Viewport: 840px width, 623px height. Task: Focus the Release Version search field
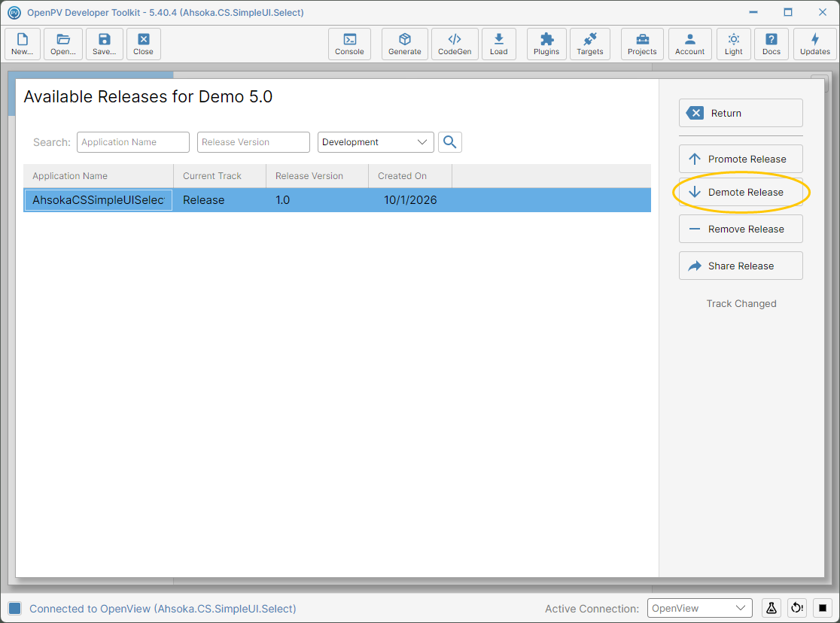[254, 142]
